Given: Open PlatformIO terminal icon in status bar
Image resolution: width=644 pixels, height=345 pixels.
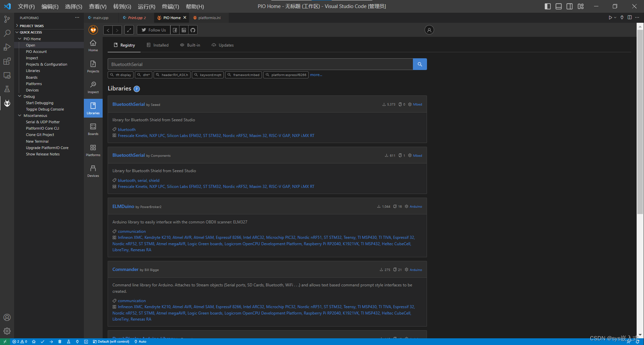Looking at the screenshot, I should [x=86, y=342].
